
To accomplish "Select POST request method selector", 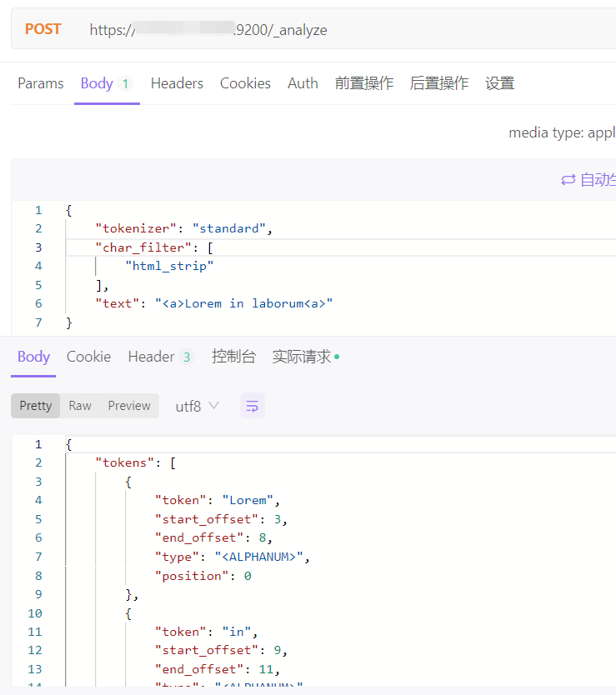I will (43, 29).
